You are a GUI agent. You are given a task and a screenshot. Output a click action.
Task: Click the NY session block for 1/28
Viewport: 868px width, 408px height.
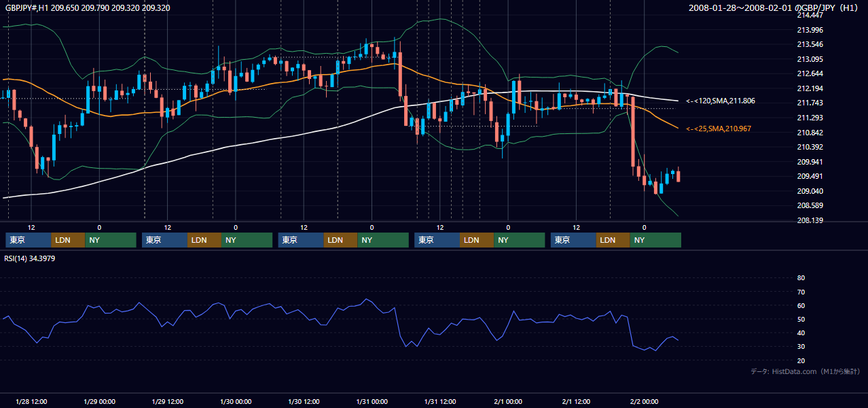point(111,240)
